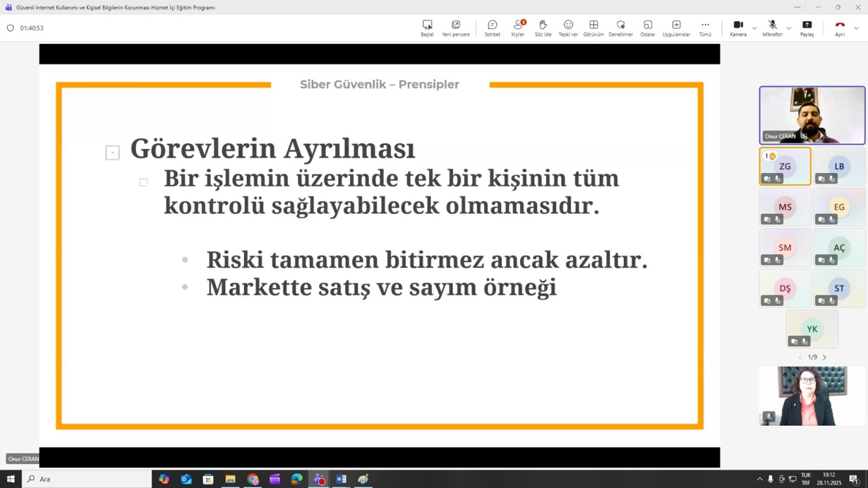Click the Paylaş share screen icon
The width and height of the screenshot is (868, 488).
[x=807, y=28]
